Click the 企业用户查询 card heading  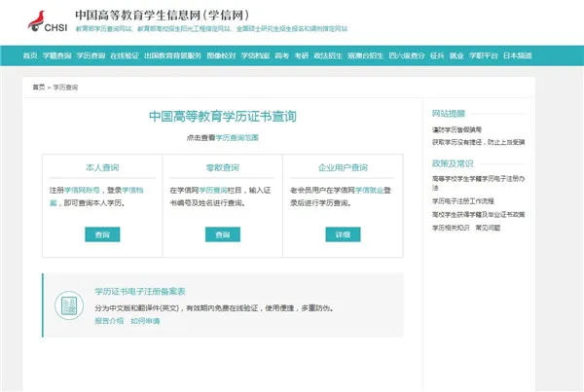click(x=343, y=167)
